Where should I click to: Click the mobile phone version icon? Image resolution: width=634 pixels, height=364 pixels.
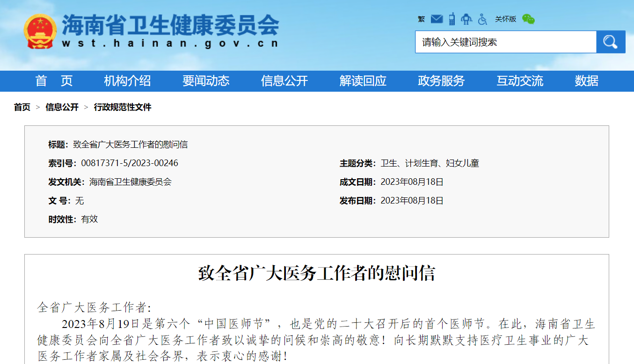coord(451,19)
